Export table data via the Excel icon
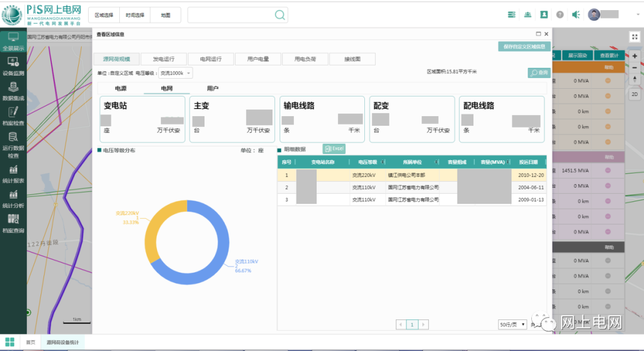The height and width of the screenshot is (351, 644). (x=333, y=148)
